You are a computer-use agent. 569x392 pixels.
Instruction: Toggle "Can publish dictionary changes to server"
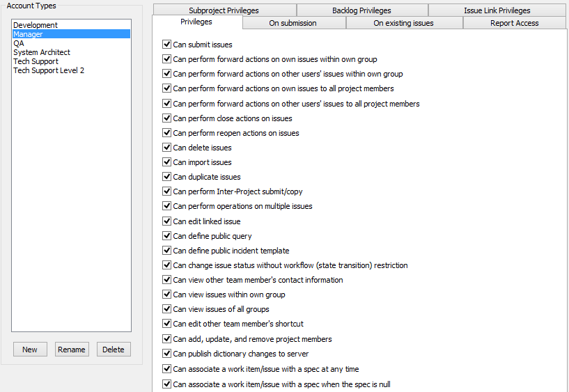click(x=166, y=354)
